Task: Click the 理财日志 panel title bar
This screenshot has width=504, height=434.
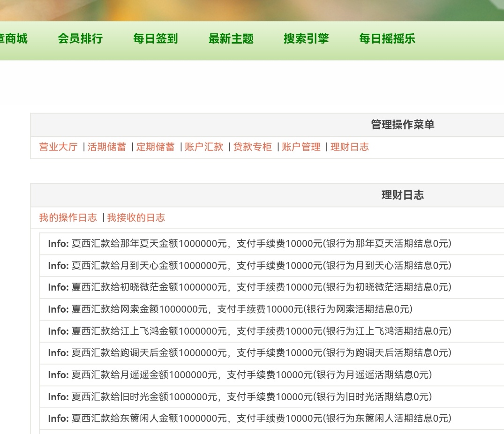Action: [x=401, y=195]
